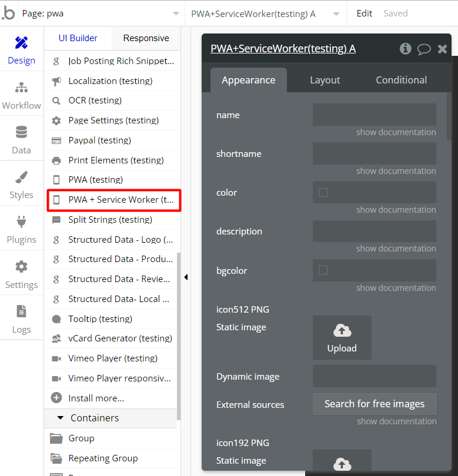Open the Workflow section in sidebar
This screenshot has height=476, width=458.
[21, 96]
